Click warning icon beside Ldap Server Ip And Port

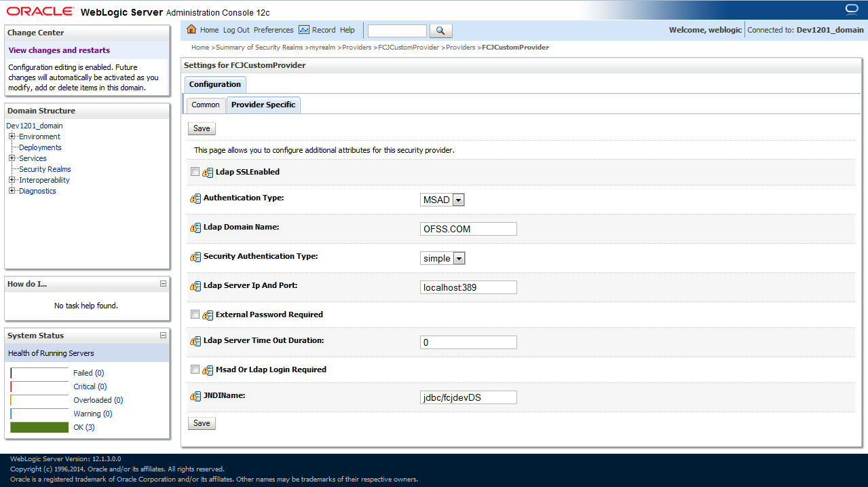pyautogui.click(x=195, y=286)
